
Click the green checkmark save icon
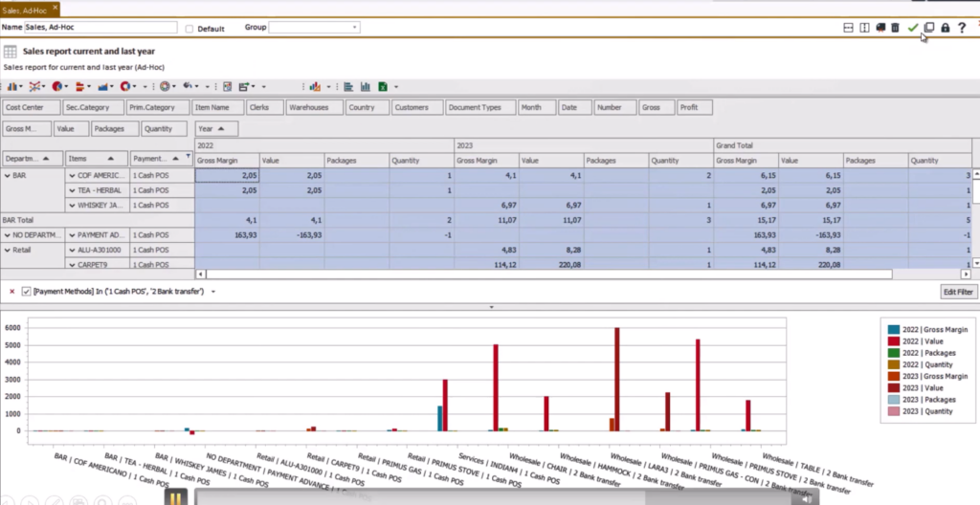tap(912, 28)
